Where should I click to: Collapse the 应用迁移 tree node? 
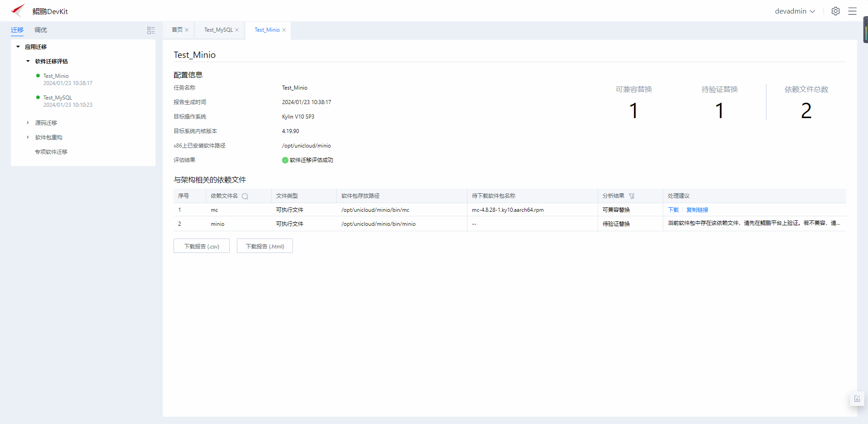tap(18, 47)
